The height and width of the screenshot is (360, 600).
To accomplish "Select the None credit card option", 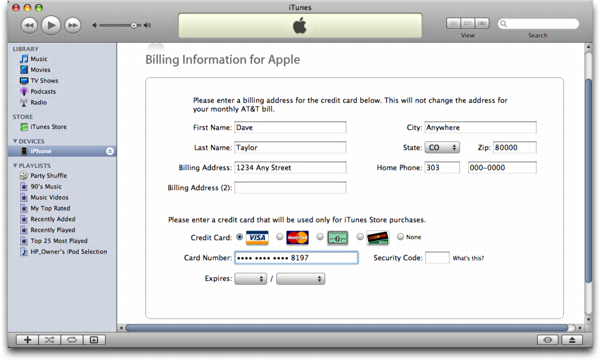I will [x=400, y=237].
